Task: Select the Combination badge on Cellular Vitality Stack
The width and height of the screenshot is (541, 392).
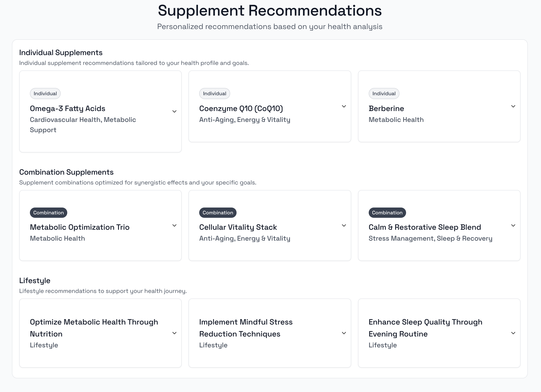Action: click(218, 213)
